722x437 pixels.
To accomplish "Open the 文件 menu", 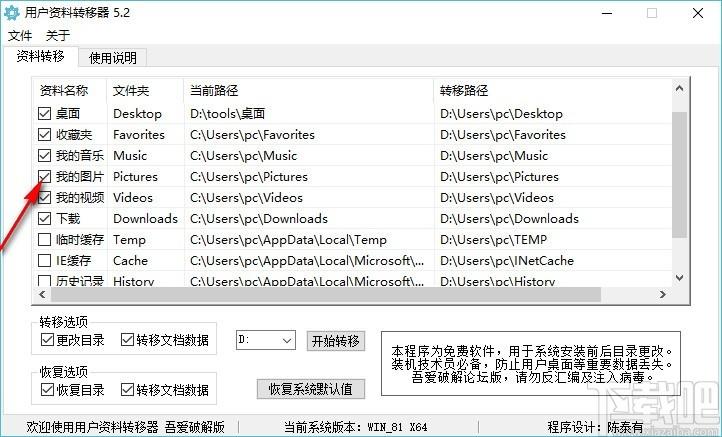I will coord(20,35).
